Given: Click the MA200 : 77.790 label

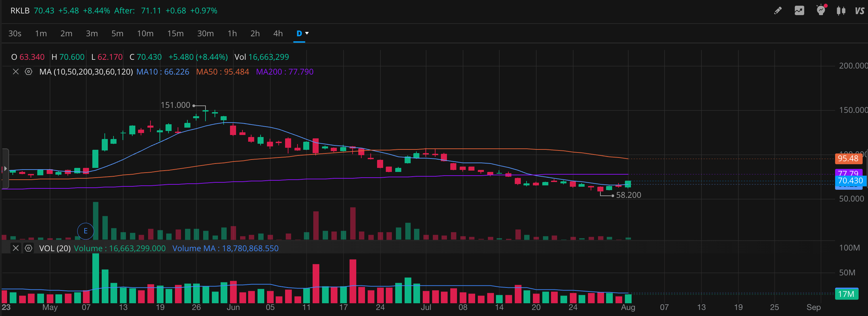Looking at the screenshot, I should [285, 72].
